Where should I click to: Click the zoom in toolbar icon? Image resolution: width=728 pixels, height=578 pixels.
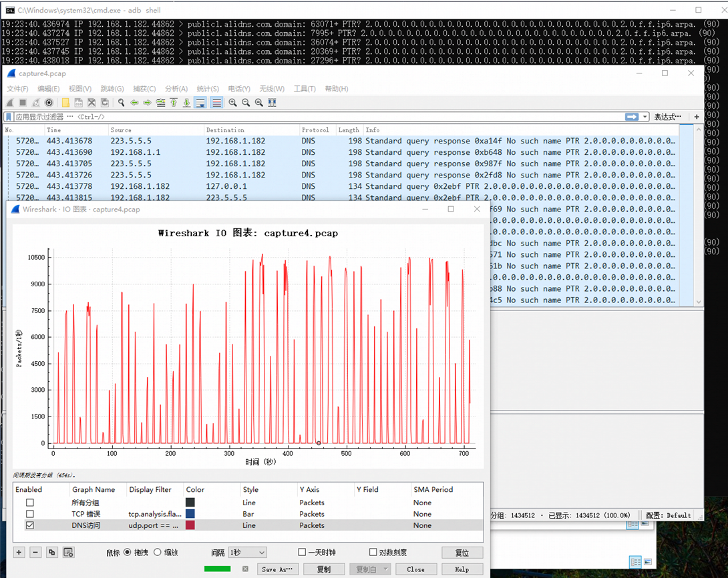point(232,103)
